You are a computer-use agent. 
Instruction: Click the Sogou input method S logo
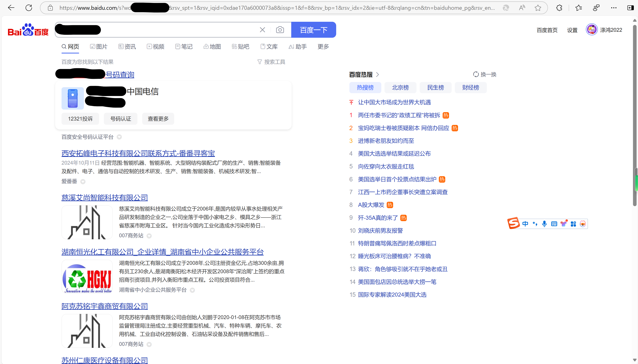tap(514, 223)
